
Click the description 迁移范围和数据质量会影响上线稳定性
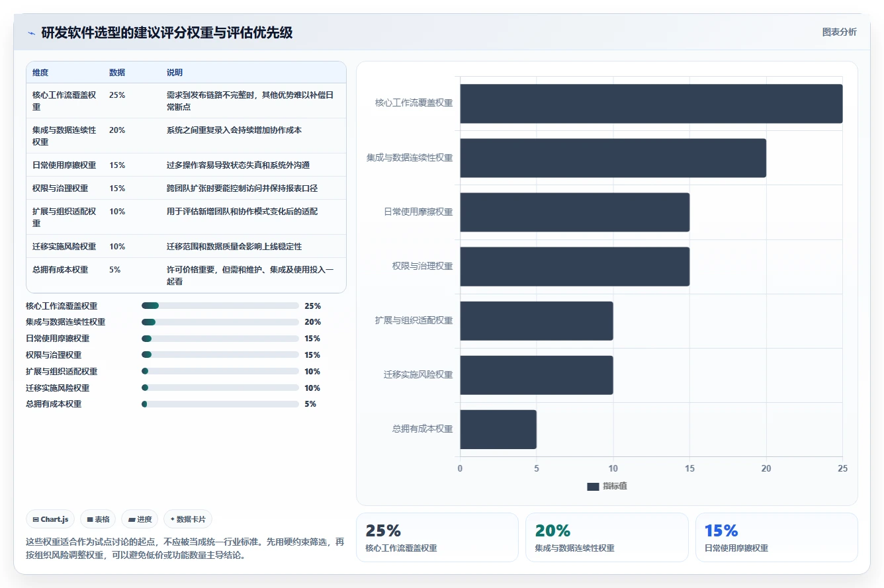(234, 247)
